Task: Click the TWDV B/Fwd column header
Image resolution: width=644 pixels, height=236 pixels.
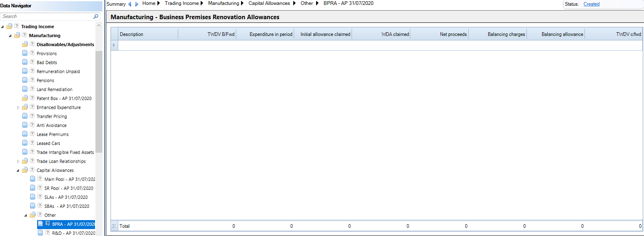Action: point(207,34)
